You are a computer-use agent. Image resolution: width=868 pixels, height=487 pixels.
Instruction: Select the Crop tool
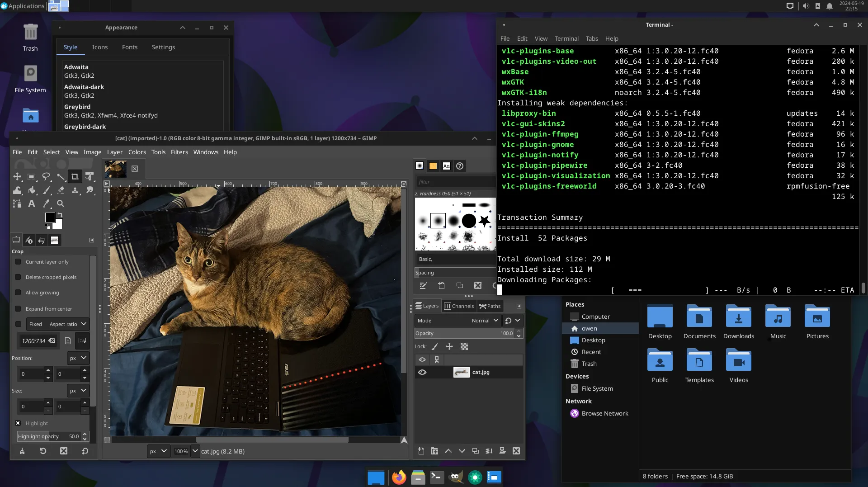coord(75,176)
